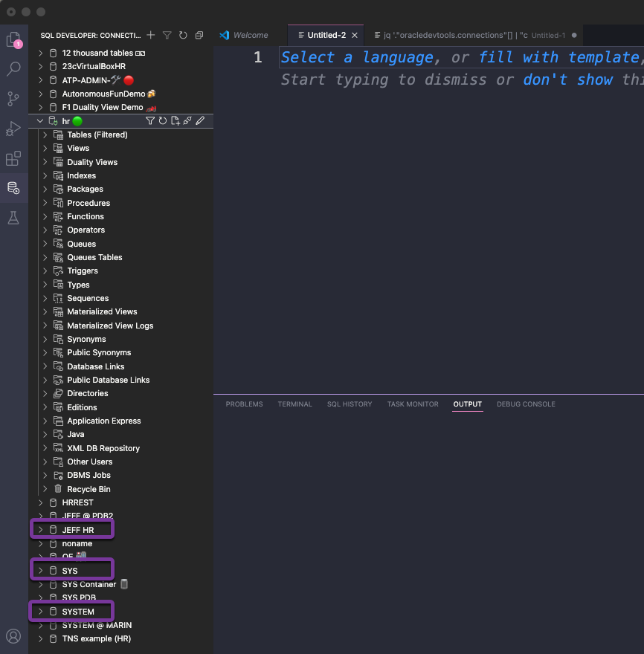Open the DEBUG CONSOLE panel tab

click(526, 404)
